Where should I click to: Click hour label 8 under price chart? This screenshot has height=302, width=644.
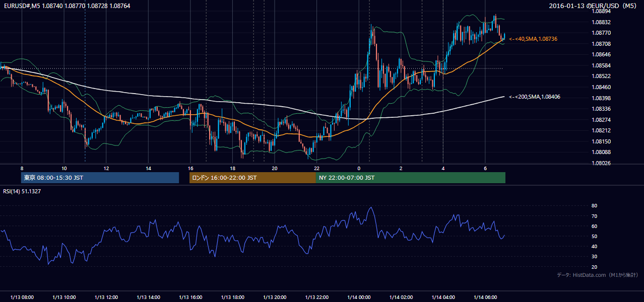[x=22, y=168]
